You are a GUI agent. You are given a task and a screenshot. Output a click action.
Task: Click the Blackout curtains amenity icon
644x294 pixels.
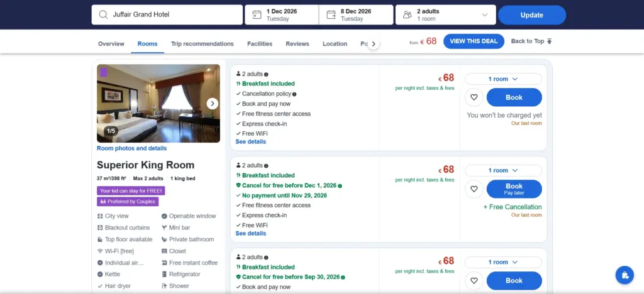(100, 227)
